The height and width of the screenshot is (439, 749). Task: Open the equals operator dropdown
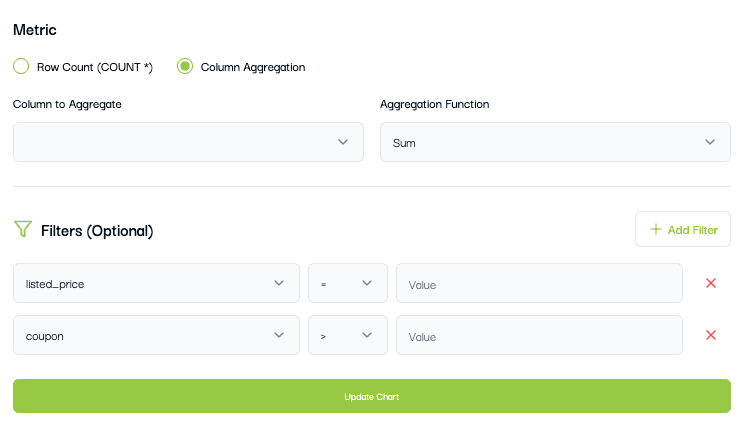pyautogui.click(x=347, y=283)
